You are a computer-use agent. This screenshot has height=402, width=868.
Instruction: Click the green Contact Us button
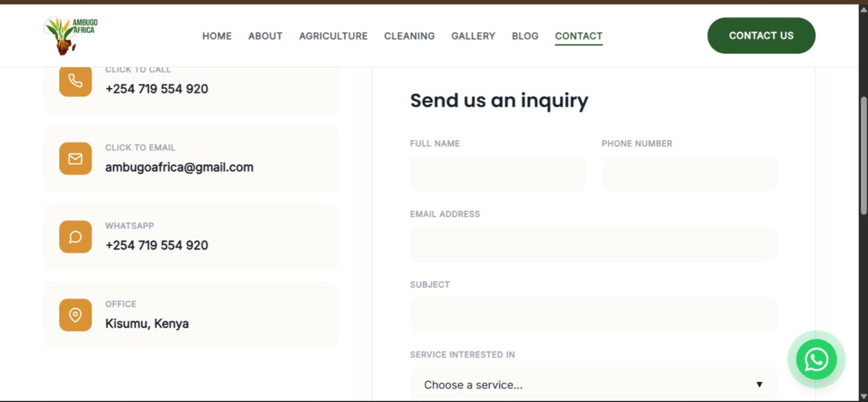[x=761, y=35]
